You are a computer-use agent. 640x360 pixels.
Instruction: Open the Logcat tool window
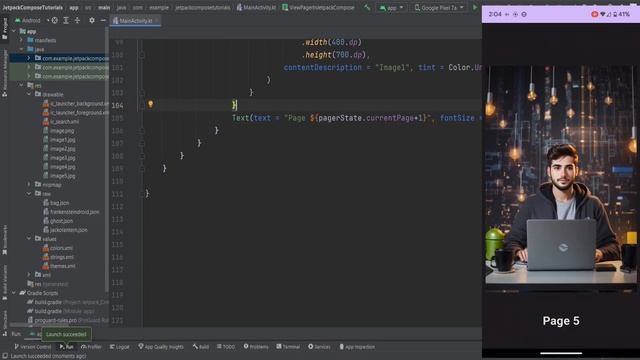120,347
